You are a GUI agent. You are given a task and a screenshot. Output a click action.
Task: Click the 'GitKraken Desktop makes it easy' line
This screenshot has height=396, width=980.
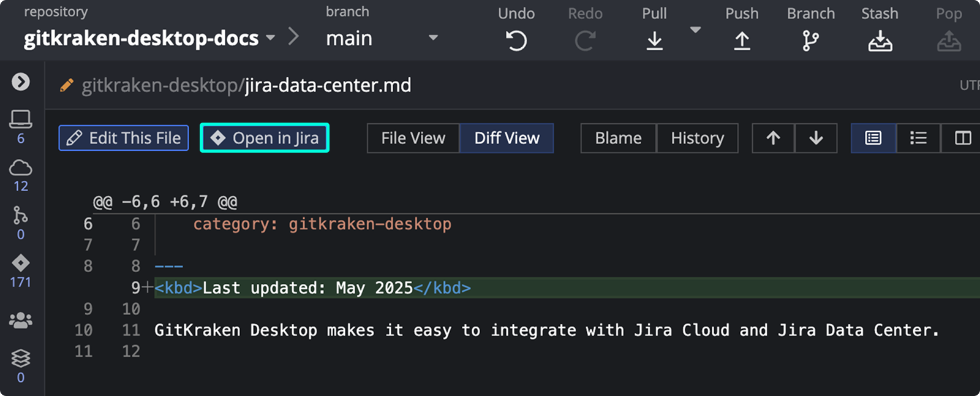point(546,330)
